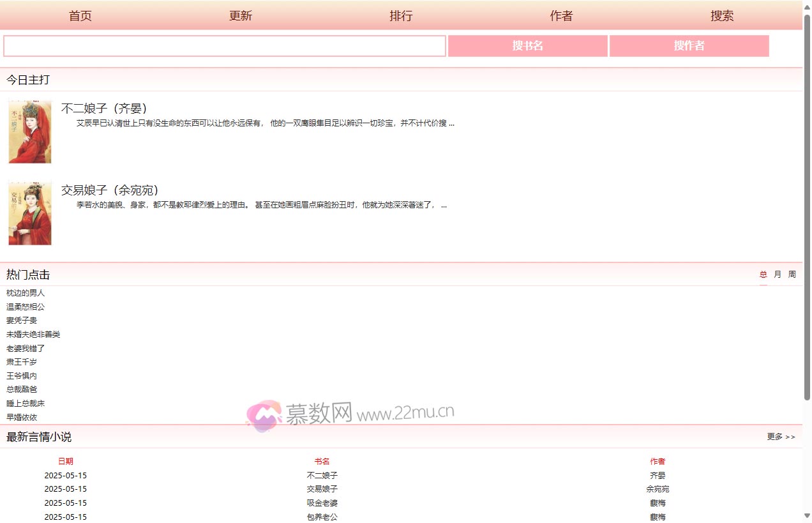
Task: Click the 更多>> link for latest novels
Action: coord(780,437)
